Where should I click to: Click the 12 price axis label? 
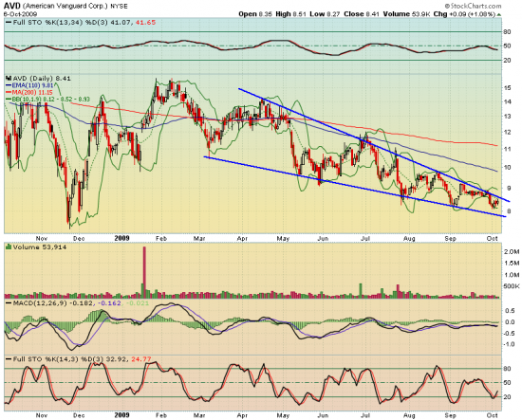tap(508, 132)
